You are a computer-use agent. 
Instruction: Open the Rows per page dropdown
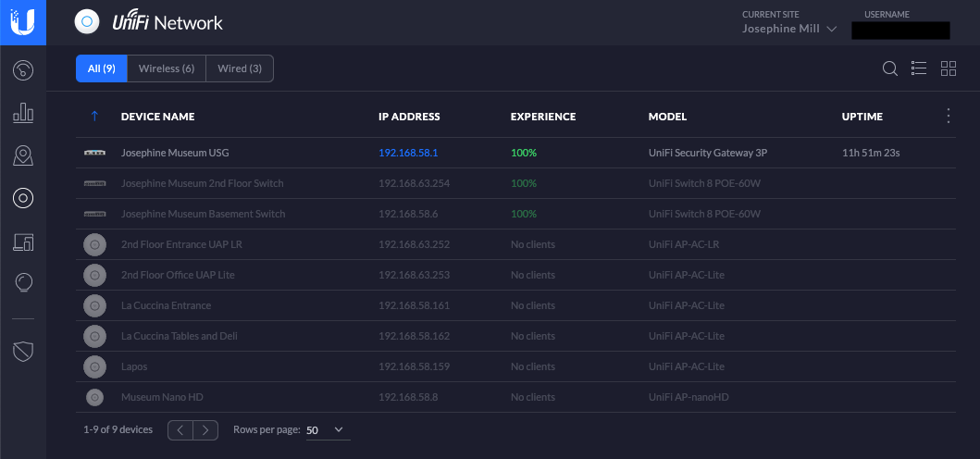point(328,429)
